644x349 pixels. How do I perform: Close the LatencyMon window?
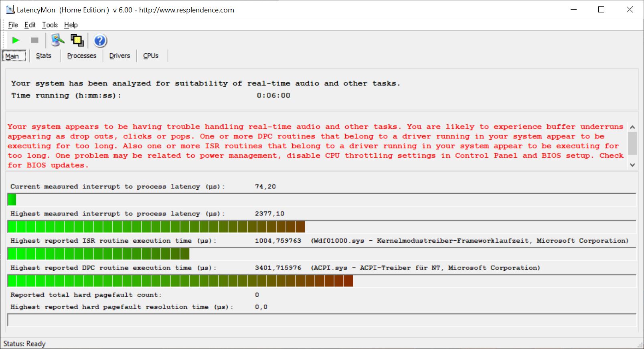pos(629,10)
